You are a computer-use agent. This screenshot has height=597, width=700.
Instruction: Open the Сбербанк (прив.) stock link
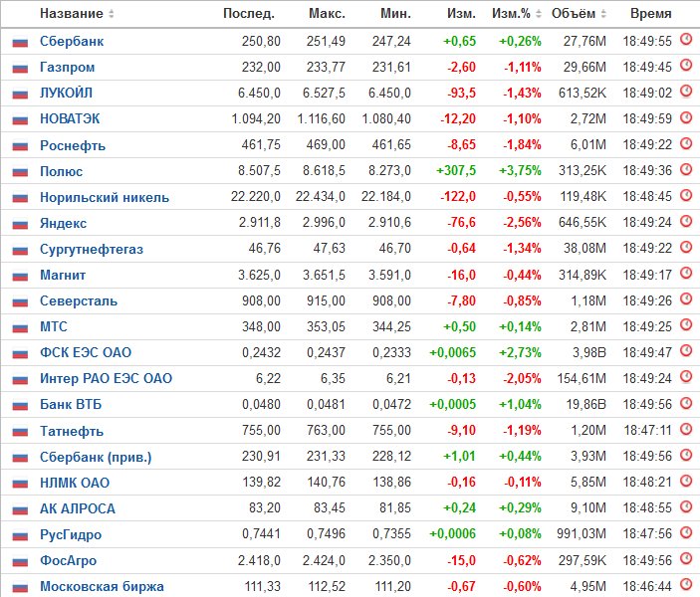(x=96, y=458)
